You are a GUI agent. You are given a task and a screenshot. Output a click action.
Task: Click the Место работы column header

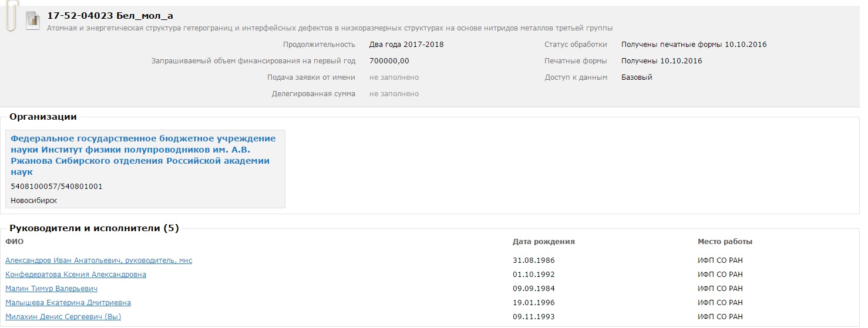click(x=725, y=242)
